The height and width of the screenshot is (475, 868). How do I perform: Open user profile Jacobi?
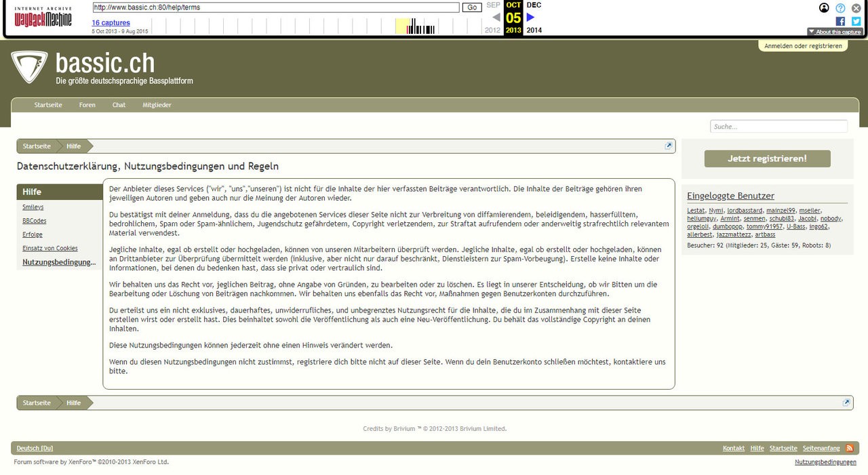(807, 219)
